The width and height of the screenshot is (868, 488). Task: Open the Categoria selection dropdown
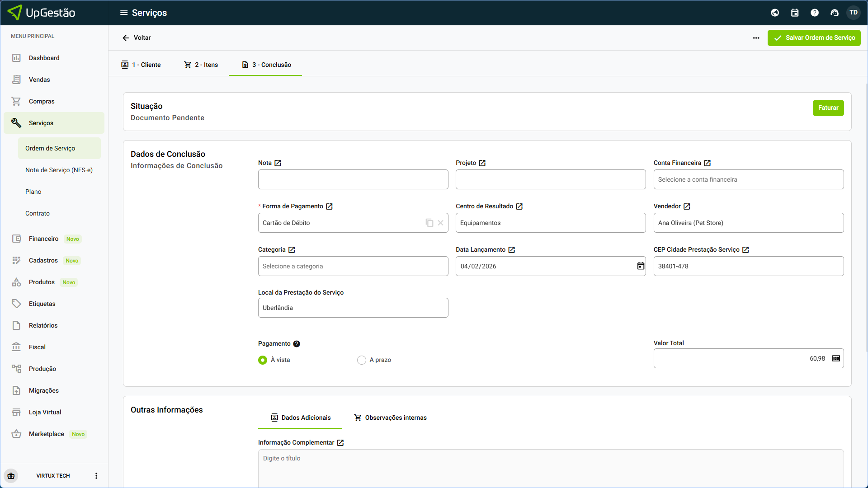pos(353,266)
